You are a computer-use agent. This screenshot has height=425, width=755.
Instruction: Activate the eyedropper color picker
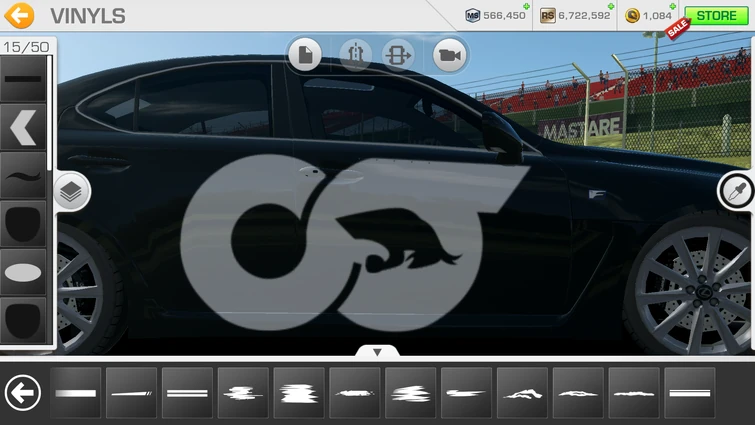737,192
